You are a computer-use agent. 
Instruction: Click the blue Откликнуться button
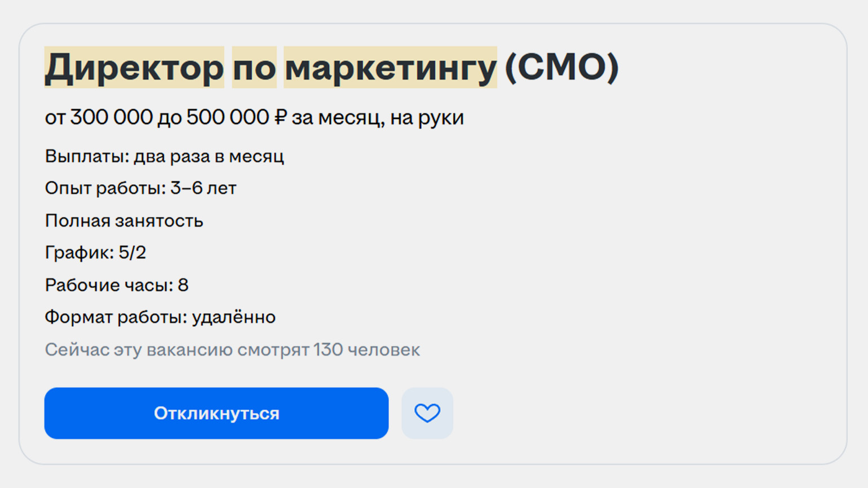tap(216, 413)
